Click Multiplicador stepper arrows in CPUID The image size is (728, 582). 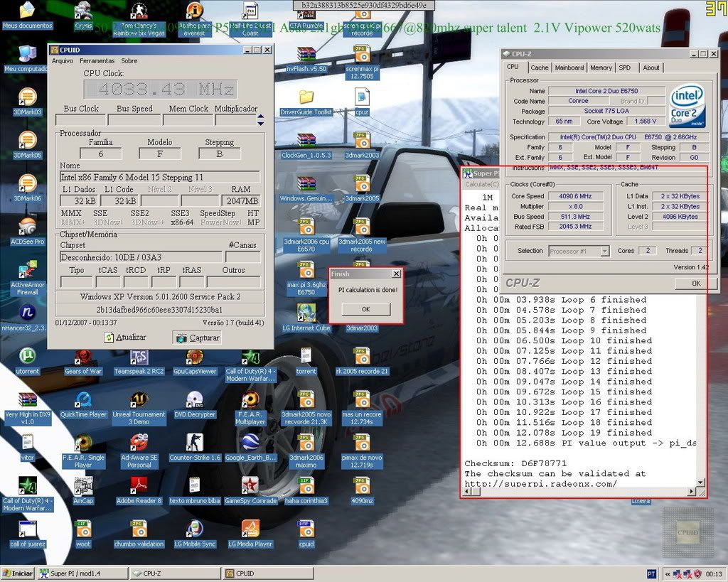point(260,120)
